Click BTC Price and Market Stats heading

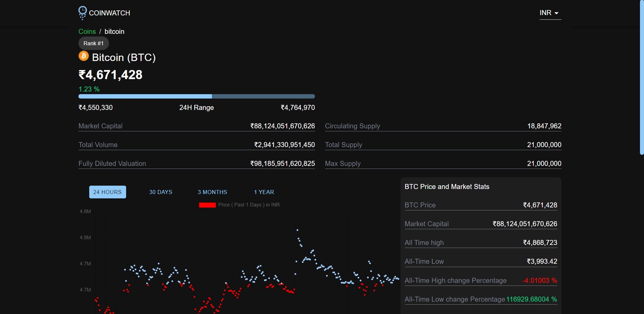[x=447, y=187]
